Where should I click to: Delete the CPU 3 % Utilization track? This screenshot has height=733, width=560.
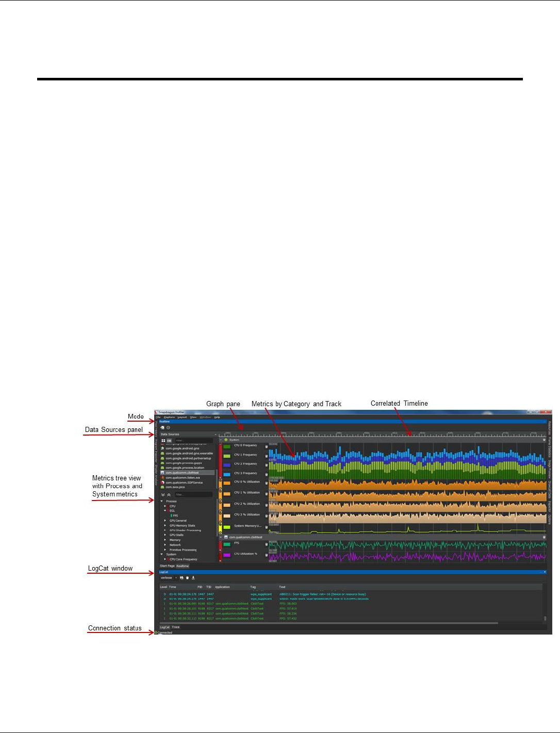click(267, 516)
